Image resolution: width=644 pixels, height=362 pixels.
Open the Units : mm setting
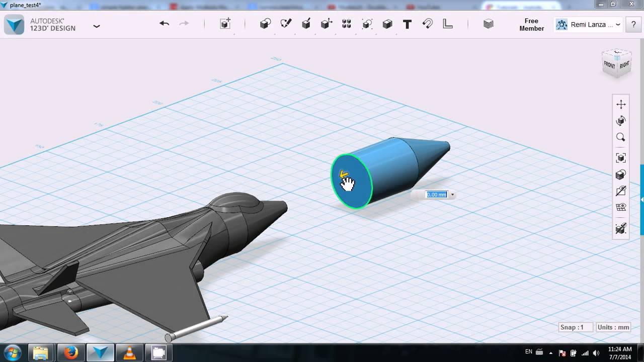click(613, 327)
